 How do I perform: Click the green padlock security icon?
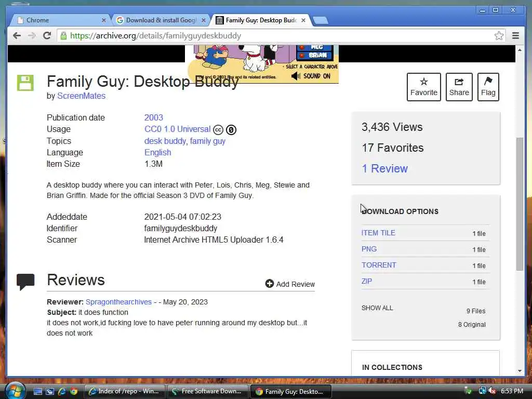click(63, 36)
